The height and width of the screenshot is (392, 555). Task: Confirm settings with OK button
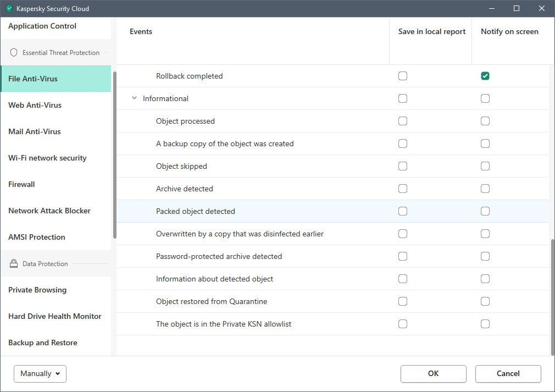coord(433,374)
